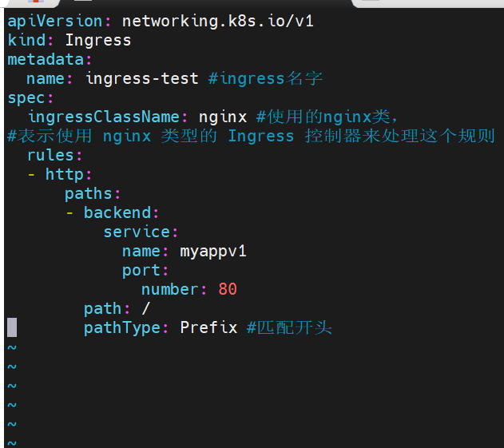
Task: Click the 'pathType' key
Action: click(122, 328)
